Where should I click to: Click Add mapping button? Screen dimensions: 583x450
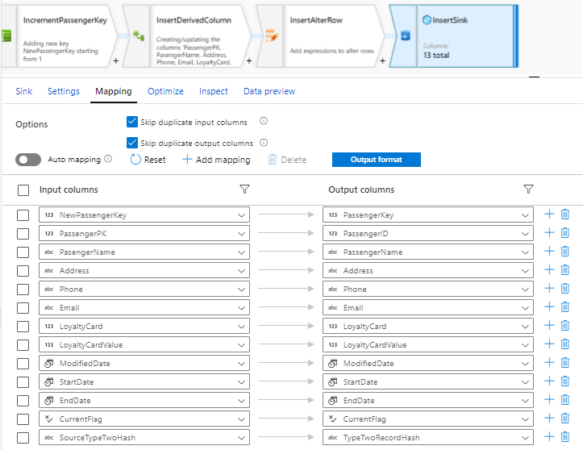coord(216,160)
